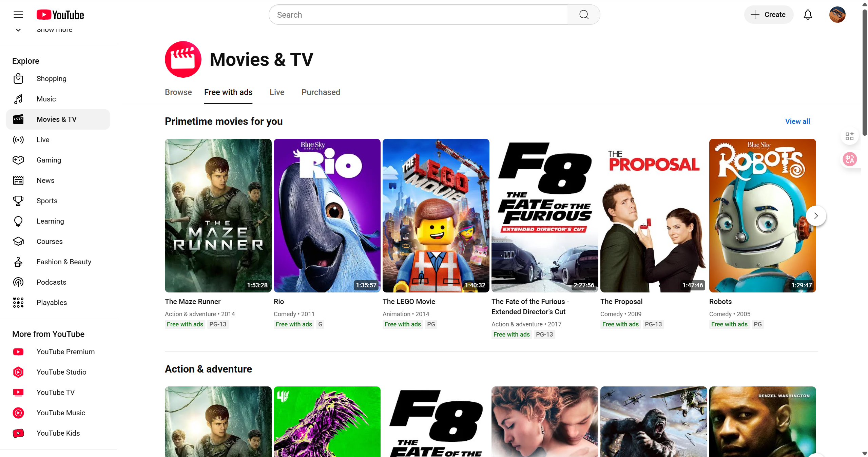Screen dimensions: 868x457
Task: Open the notifications bell
Action: [808, 15]
